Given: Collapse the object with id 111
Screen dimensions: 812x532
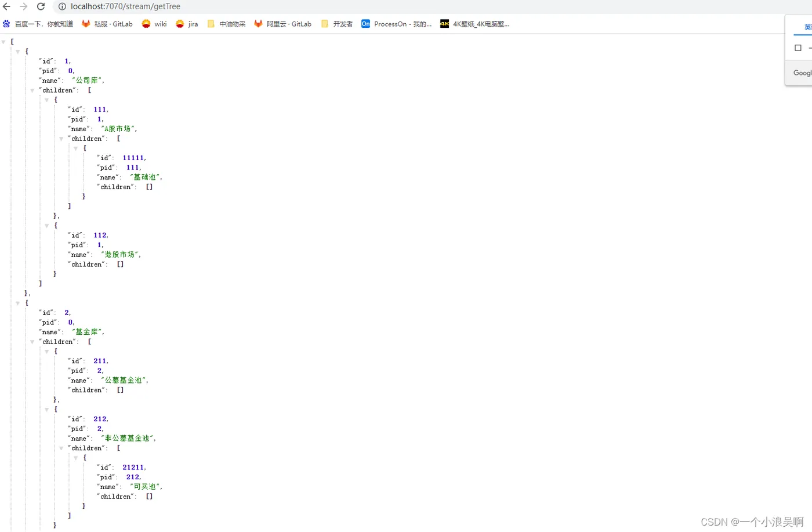Looking at the screenshot, I should tap(47, 100).
